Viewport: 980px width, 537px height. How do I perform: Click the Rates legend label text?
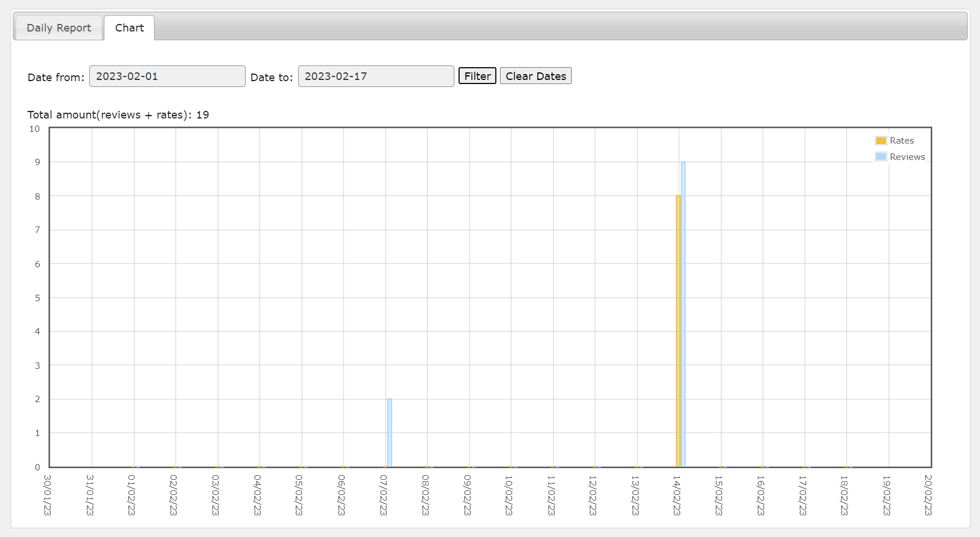click(902, 141)
